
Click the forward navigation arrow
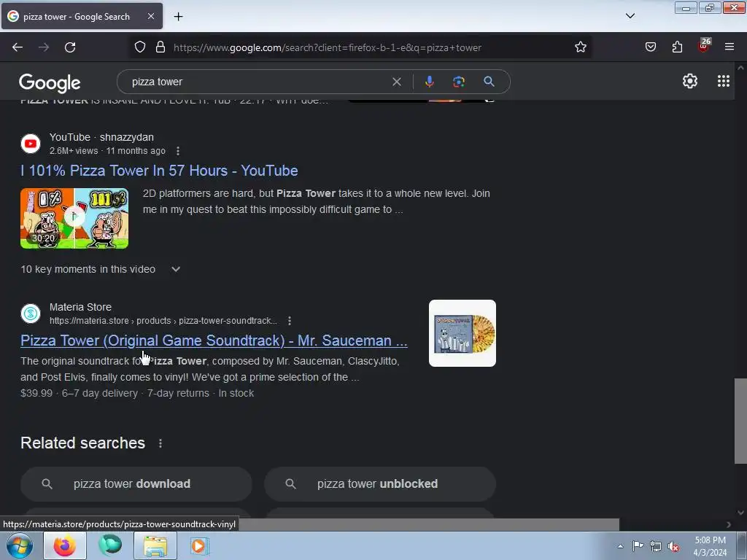(x=44, y=47)
